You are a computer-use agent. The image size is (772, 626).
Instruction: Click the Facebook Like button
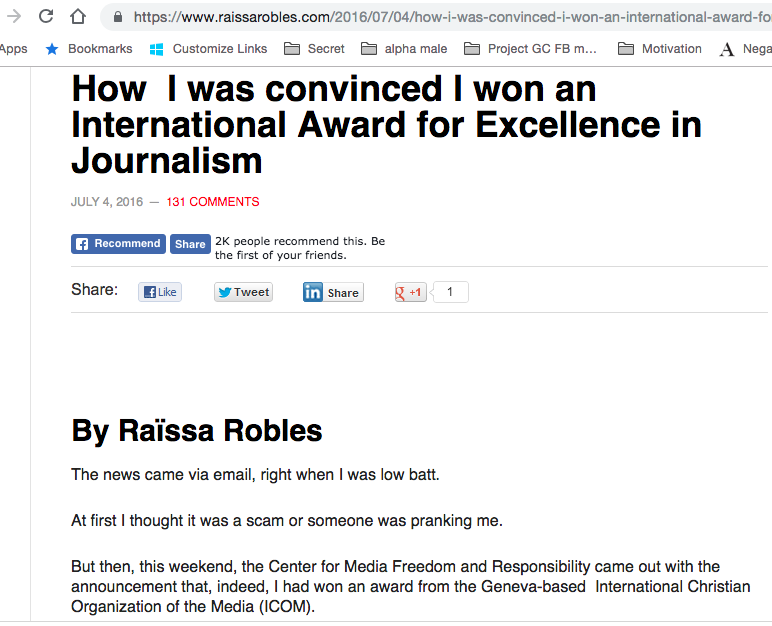160,292
